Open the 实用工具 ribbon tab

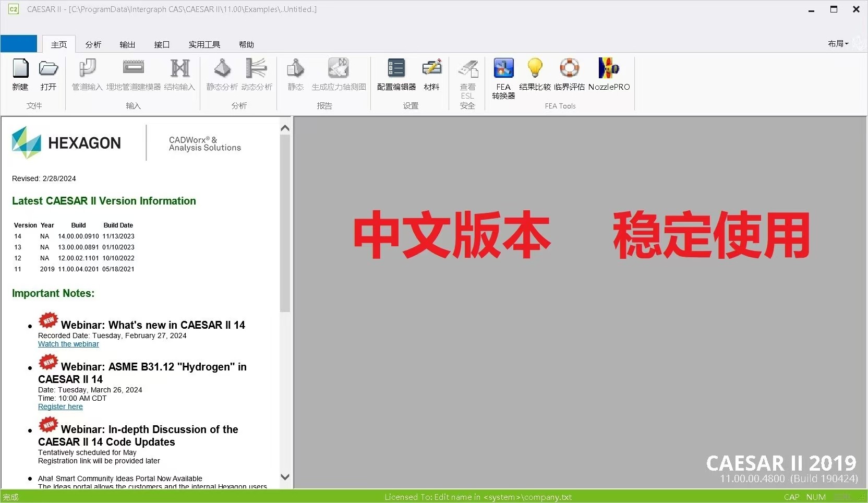[x=204, y=44]
